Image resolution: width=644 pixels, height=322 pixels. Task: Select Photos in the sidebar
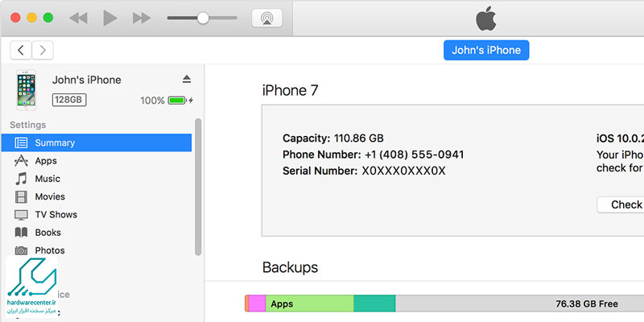49,250
